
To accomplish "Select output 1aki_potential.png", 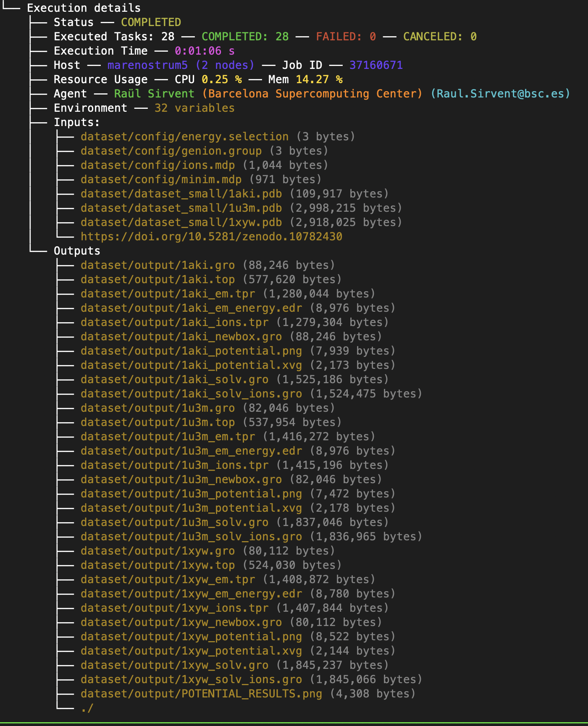I will (x=191, y=351).
